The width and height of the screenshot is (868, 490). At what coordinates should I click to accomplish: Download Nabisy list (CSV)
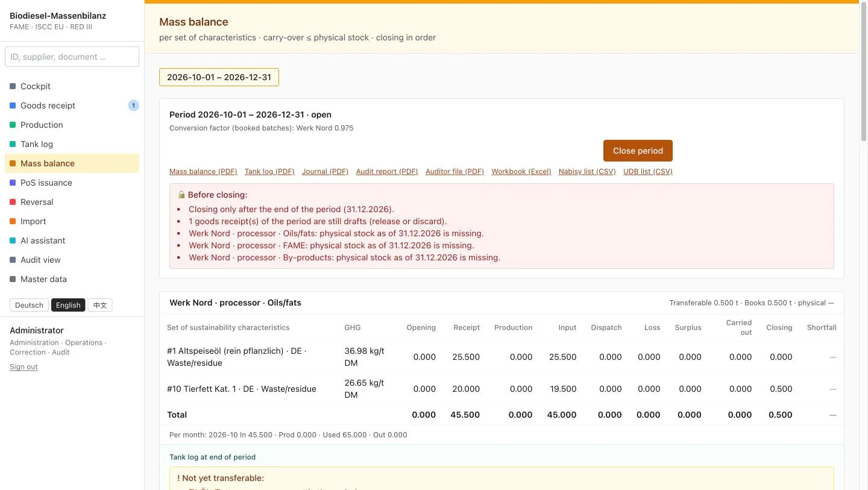point(587,171)
